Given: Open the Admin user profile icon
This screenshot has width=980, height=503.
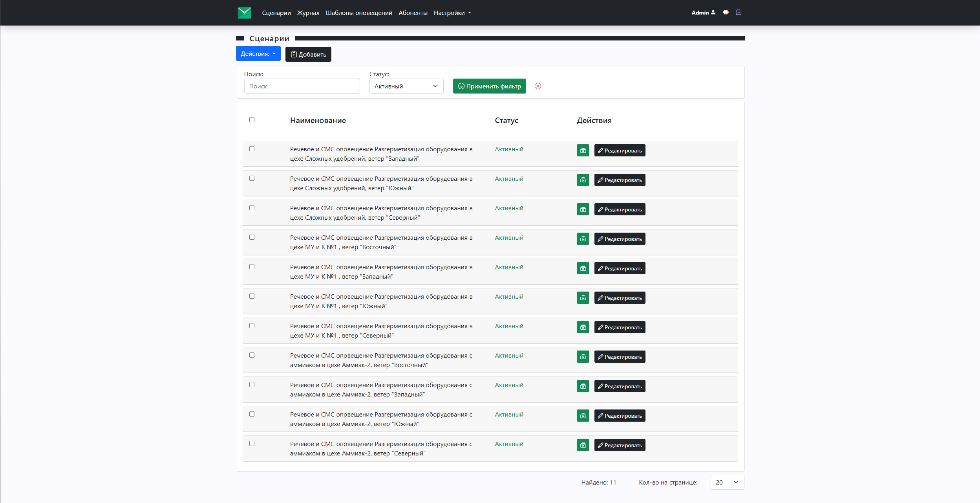Looking at the screenshot, I should point(713,13).
